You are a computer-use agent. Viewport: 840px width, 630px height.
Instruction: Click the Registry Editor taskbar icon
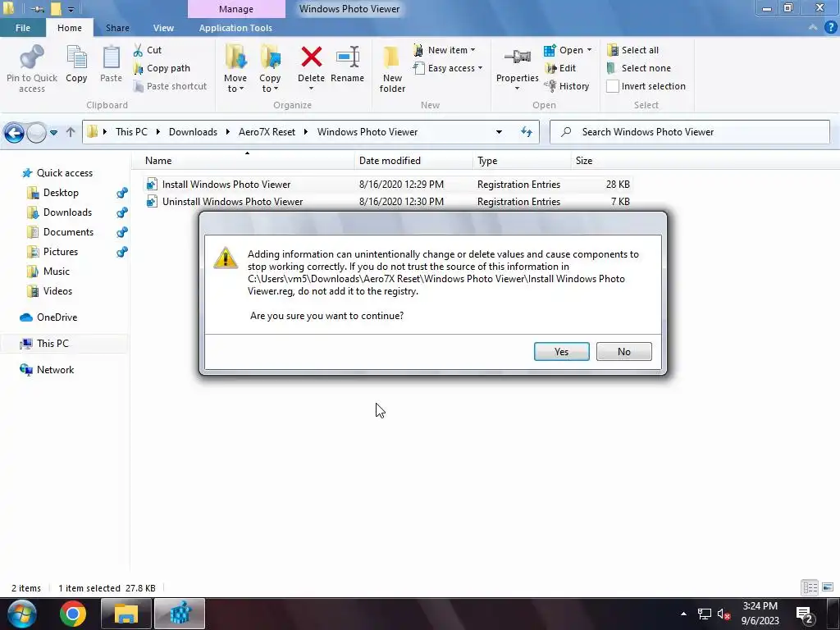click(180, 614)
